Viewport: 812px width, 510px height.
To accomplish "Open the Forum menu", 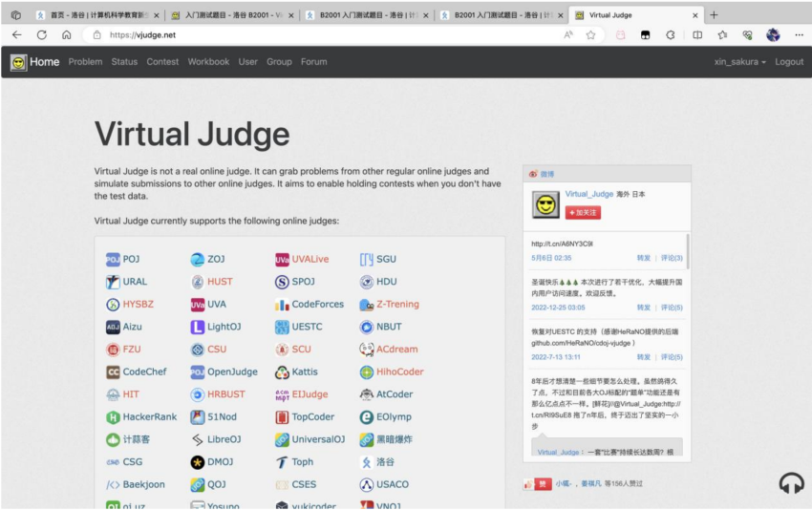I will click(x=314, y=62).
